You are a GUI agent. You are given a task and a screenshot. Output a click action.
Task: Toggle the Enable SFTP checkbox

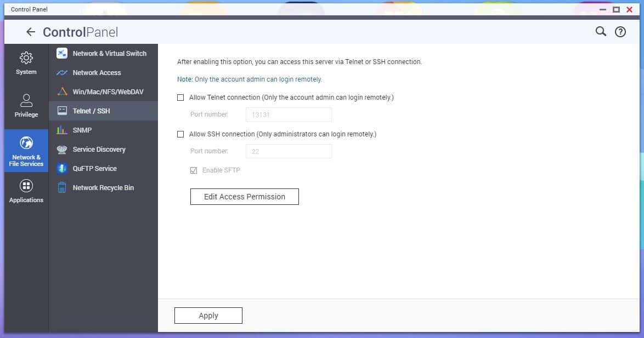click(194, 170)
